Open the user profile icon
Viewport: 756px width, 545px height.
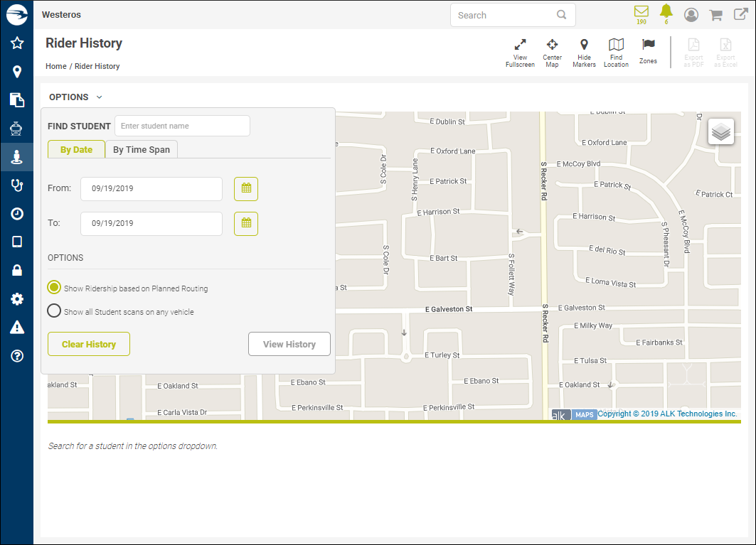[691, 15]
